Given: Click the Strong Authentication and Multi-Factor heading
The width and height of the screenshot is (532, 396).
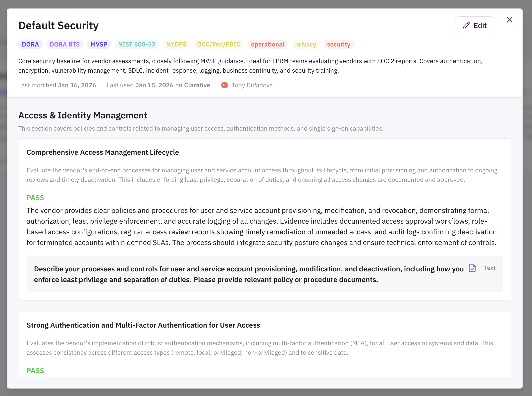Looking at the screenshot, I should pos(143,325).
